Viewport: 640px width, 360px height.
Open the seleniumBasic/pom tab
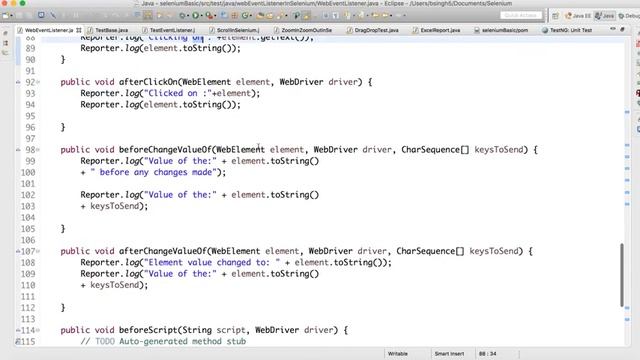tap(501, 30)
